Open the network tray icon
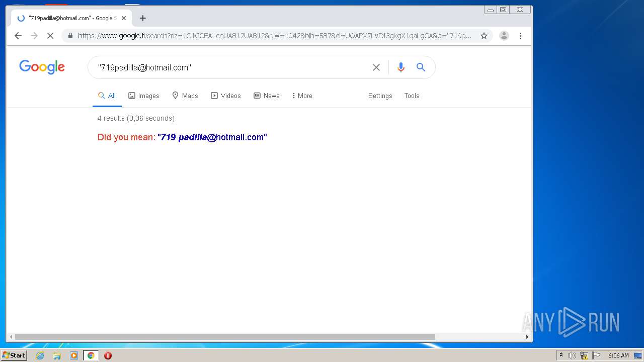 (x=584, y=355)
